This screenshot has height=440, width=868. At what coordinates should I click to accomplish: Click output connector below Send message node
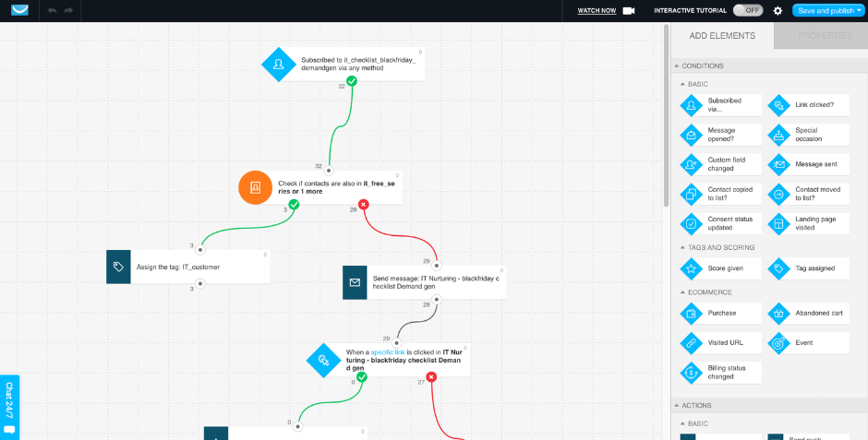436,300
